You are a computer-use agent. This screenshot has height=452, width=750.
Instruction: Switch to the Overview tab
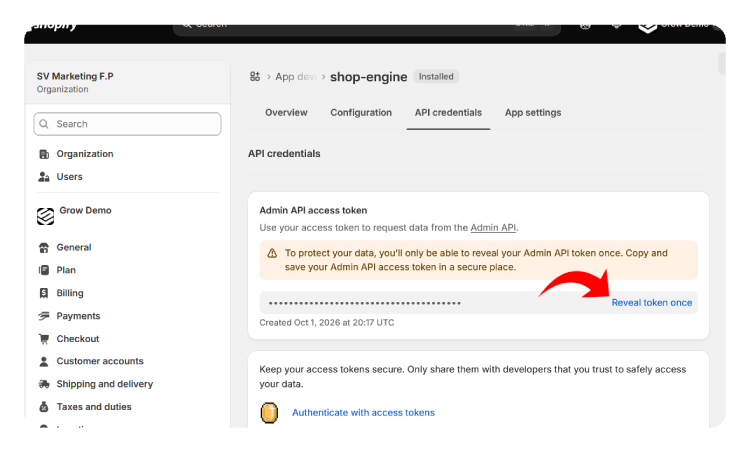point(286,113)
